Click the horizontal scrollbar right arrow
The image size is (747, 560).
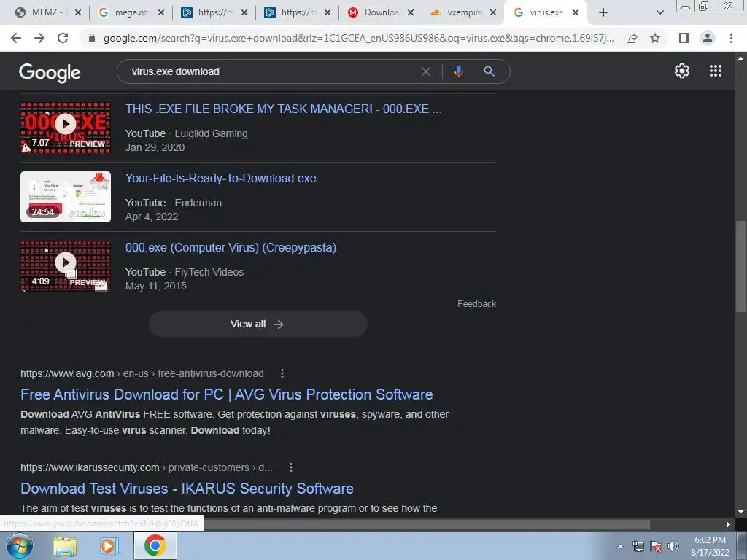coord(729,524)
